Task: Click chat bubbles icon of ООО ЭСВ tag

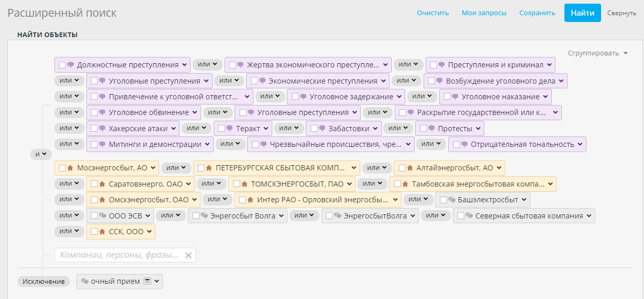Action: tap(103, 216)
